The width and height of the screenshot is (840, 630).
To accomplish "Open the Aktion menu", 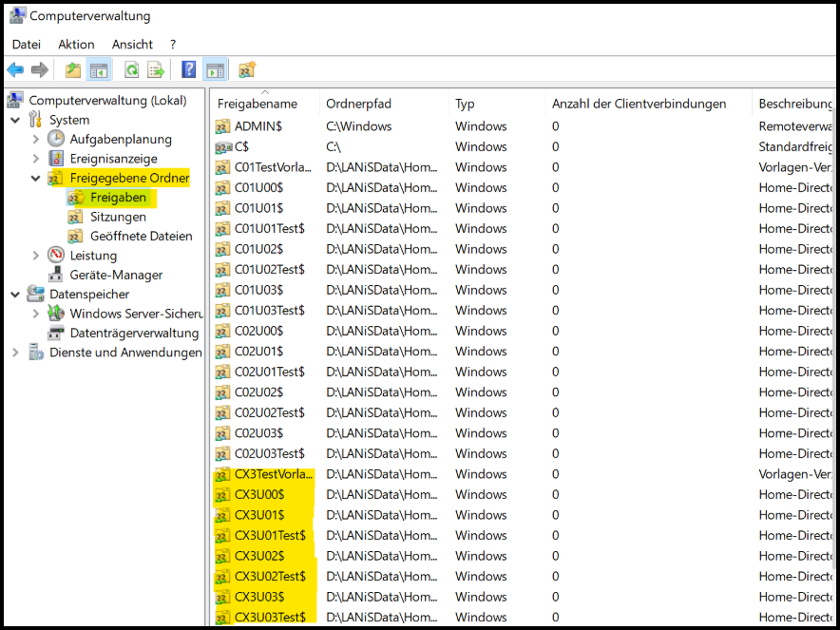I will pyautogui.click(x=76, y=44).
